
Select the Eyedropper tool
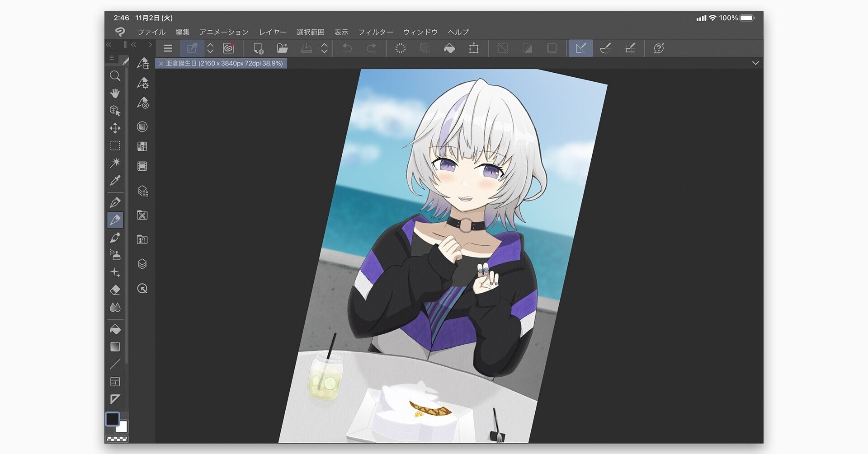pyautogui.click(x=115, y=179)
